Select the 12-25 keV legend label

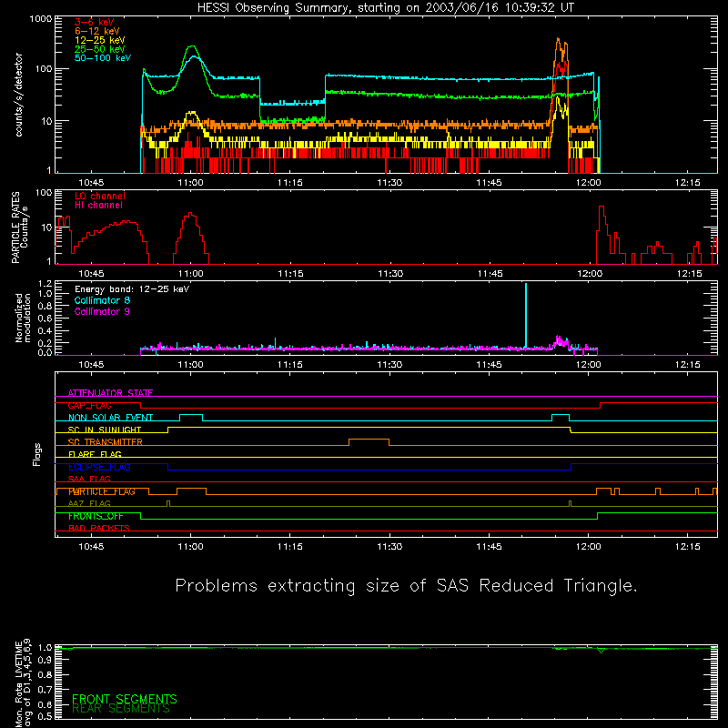pos(99,40)
